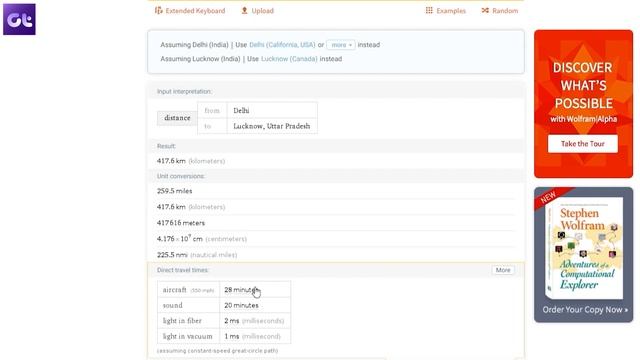
Task: Click Lucknow, Uttar Pradesh destination
Action: tap(271, 126)
